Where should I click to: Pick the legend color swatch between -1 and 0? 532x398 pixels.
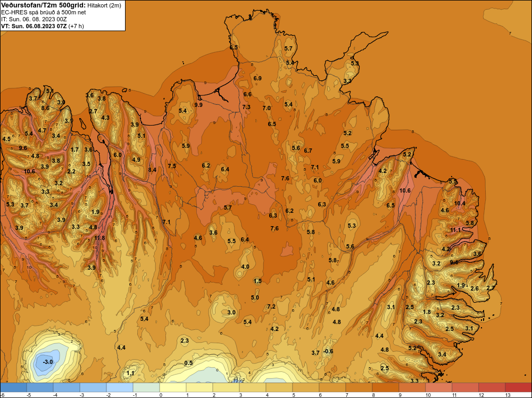coord(146,387)
